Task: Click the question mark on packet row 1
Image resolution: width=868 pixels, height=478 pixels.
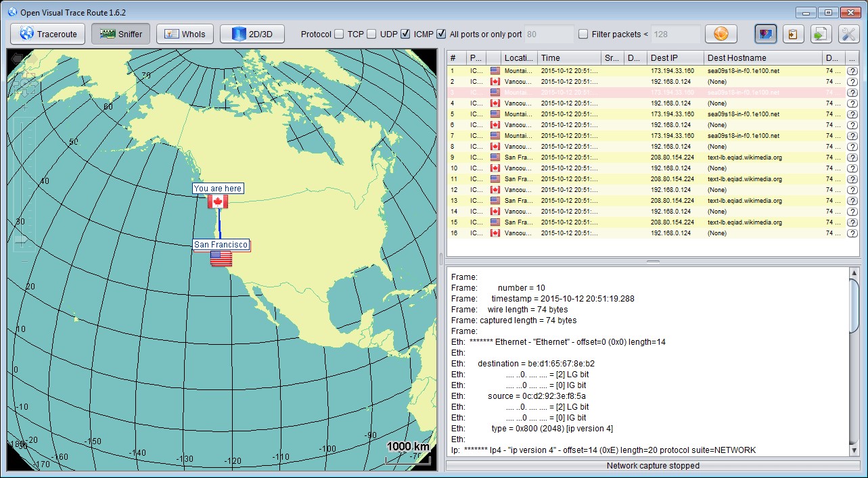Action: tap(852, 71)
